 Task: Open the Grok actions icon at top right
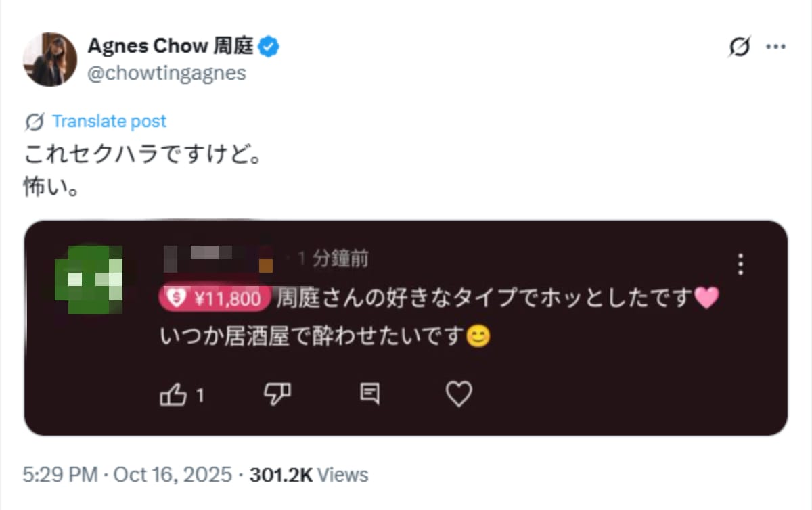pos(742,47)
